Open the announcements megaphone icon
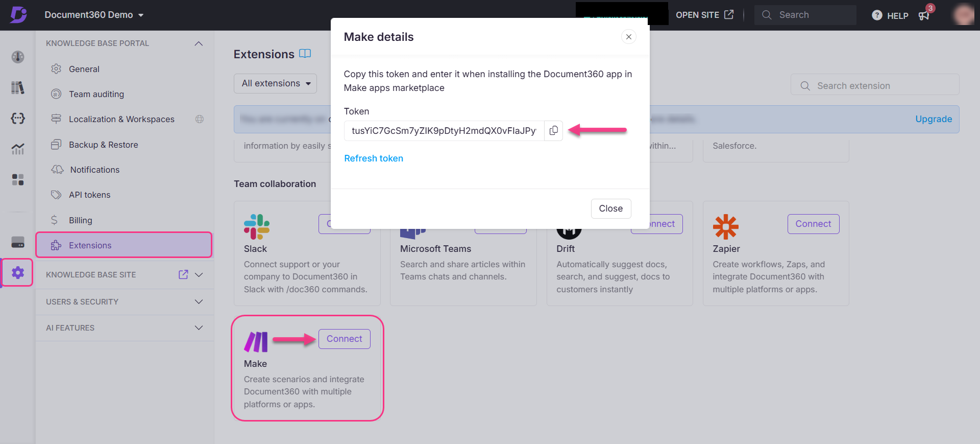980x444 pixels. click(924, 16)
